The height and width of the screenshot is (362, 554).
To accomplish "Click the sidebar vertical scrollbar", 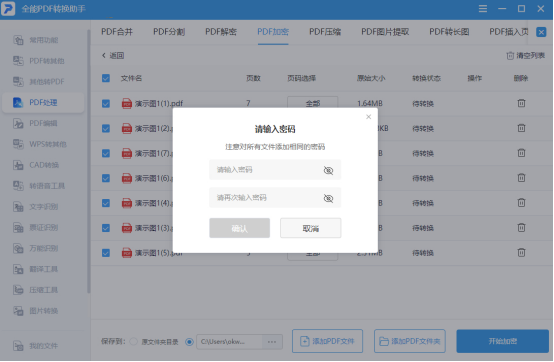I will pyautogui.click(x=89, y=161).
